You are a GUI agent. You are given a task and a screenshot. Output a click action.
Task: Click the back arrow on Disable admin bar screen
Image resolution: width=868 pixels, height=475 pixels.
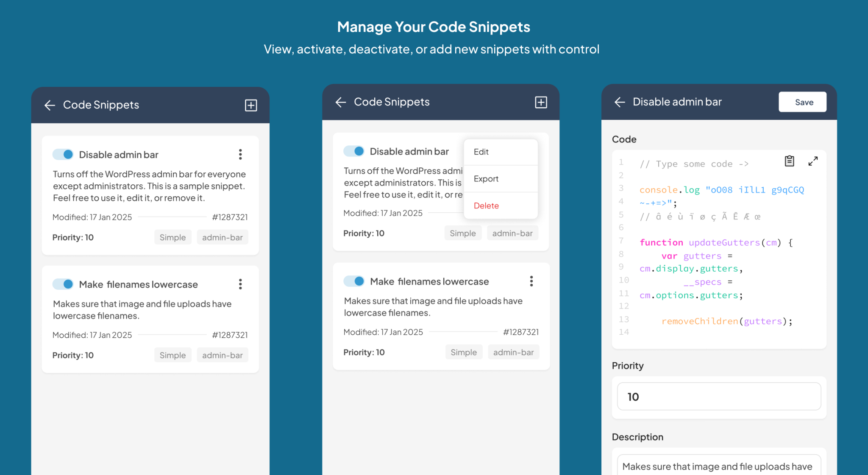coord(620,102)
